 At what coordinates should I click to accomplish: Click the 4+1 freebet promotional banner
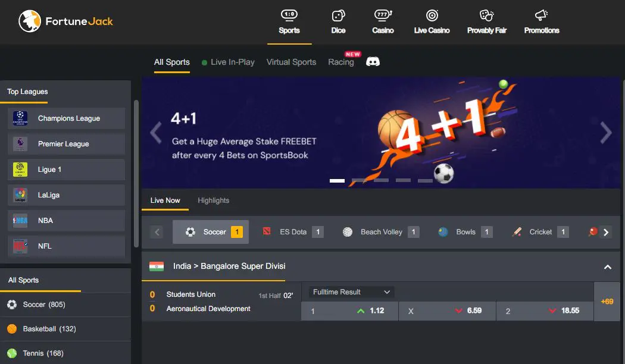tap(381, 133)
